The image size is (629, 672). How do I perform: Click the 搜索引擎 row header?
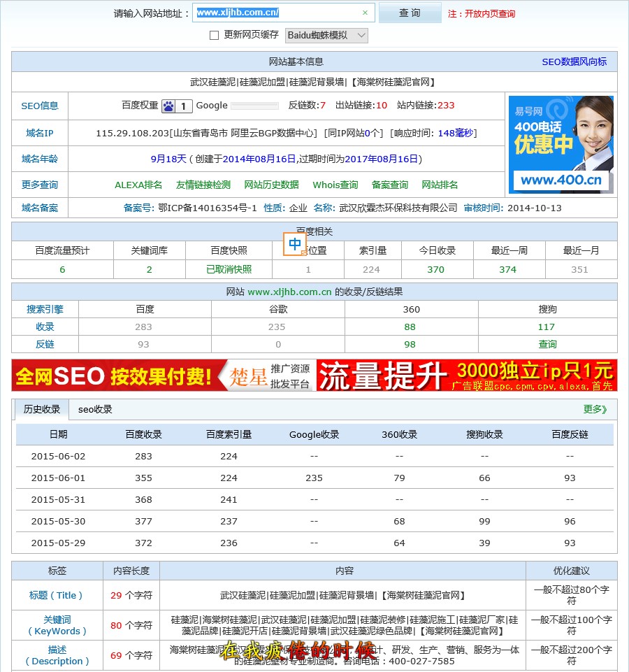45,309
